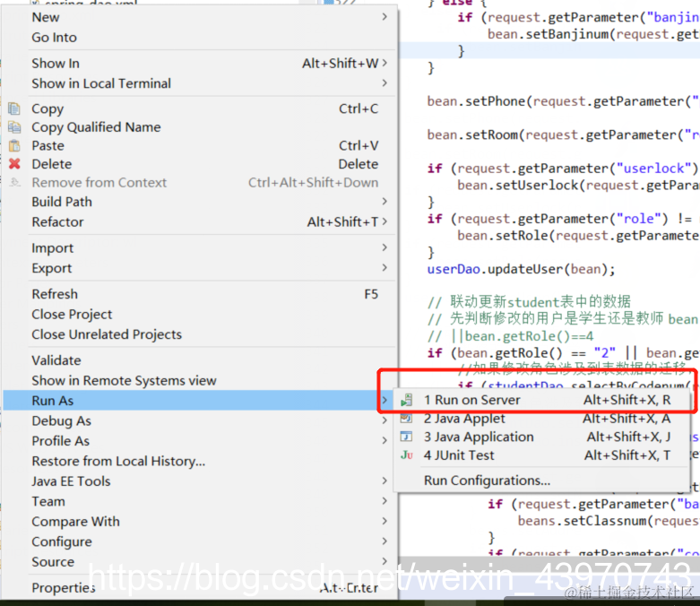700x606 pixels.
Task: Click the bean.setBanjinum code line
Action: pyautogui.click(x=593, y=34)
